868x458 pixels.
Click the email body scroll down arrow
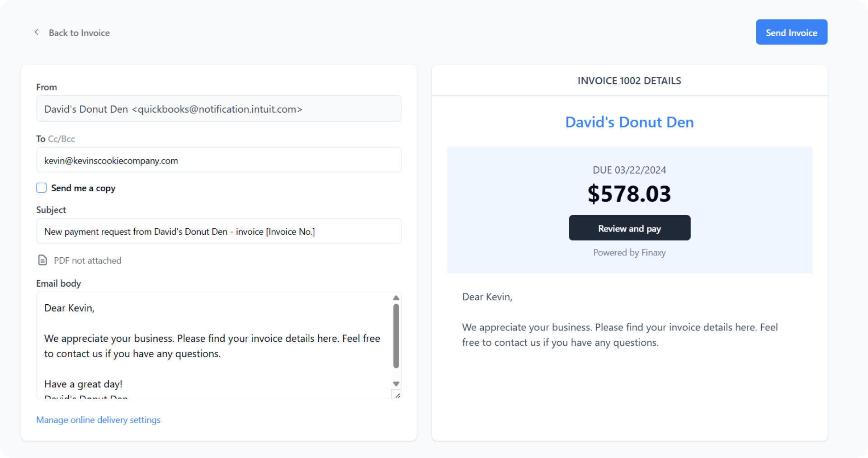click(396, 384)
